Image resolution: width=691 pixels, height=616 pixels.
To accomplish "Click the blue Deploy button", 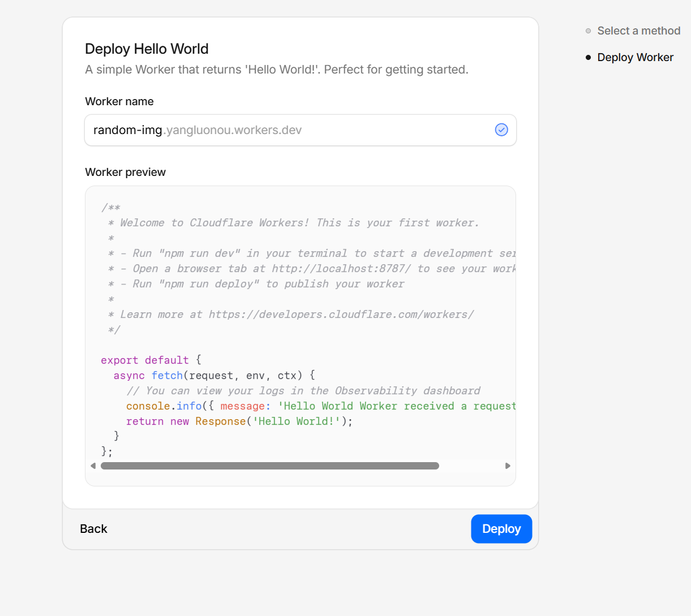I will [x=501, y=529].
